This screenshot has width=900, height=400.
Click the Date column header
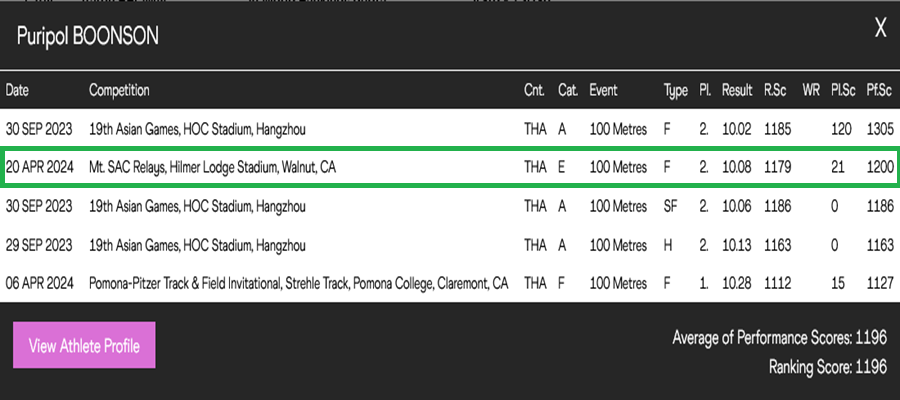coord(17,90)
